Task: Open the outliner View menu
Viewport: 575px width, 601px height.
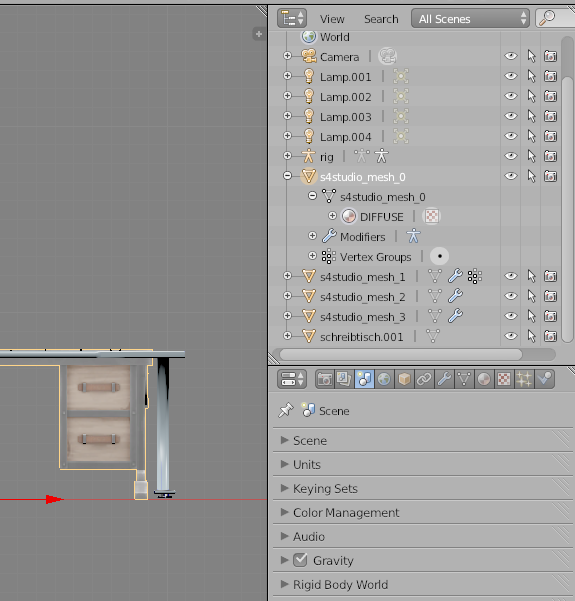Action: click(332, 19)
